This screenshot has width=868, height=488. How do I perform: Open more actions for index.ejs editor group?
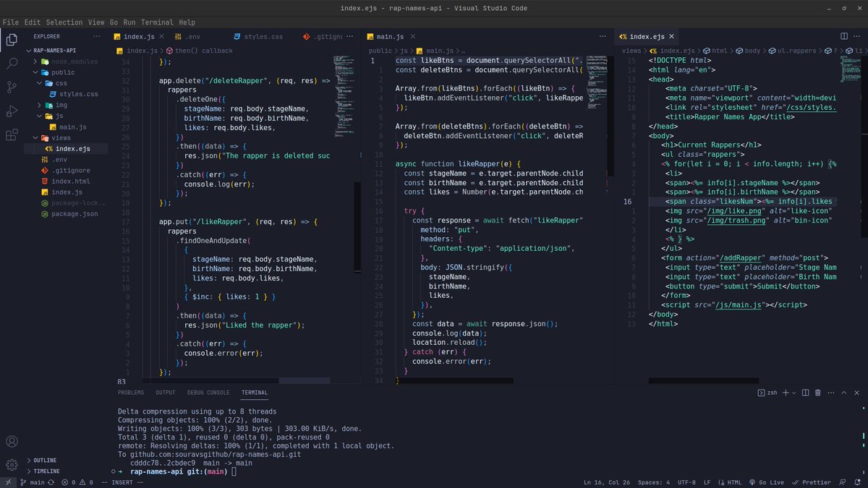click(858, 36)
